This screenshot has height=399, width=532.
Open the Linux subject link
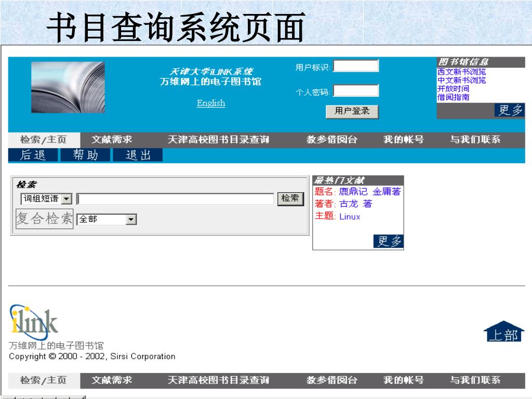(350, 217)
